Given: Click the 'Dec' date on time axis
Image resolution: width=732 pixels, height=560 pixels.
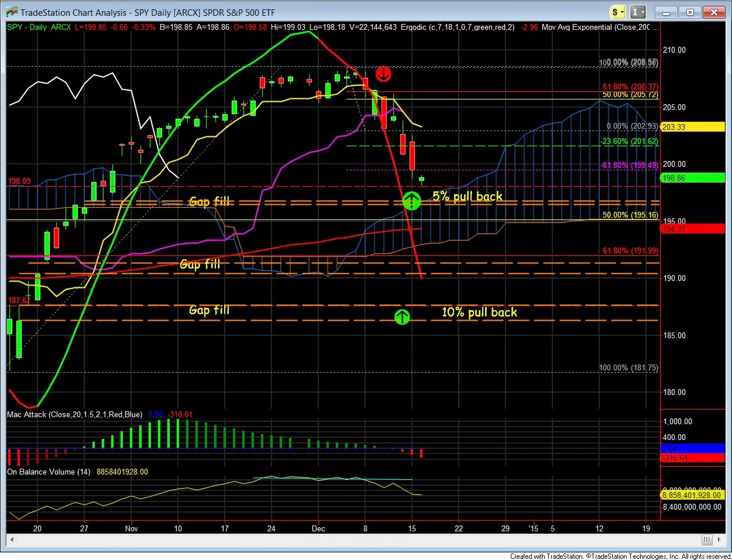Looking at the screenshot, I should click(x=318, y=528).
